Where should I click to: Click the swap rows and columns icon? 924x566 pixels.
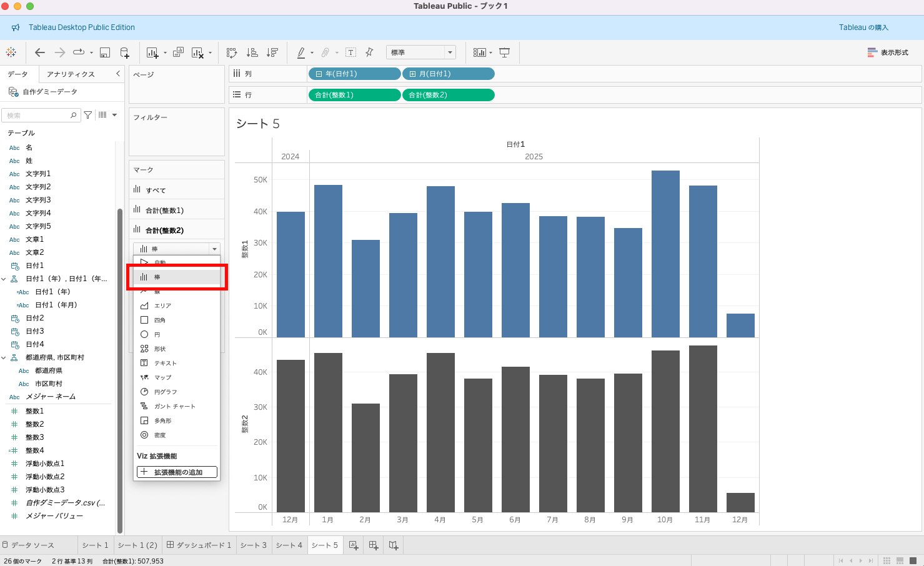[232, 52]
